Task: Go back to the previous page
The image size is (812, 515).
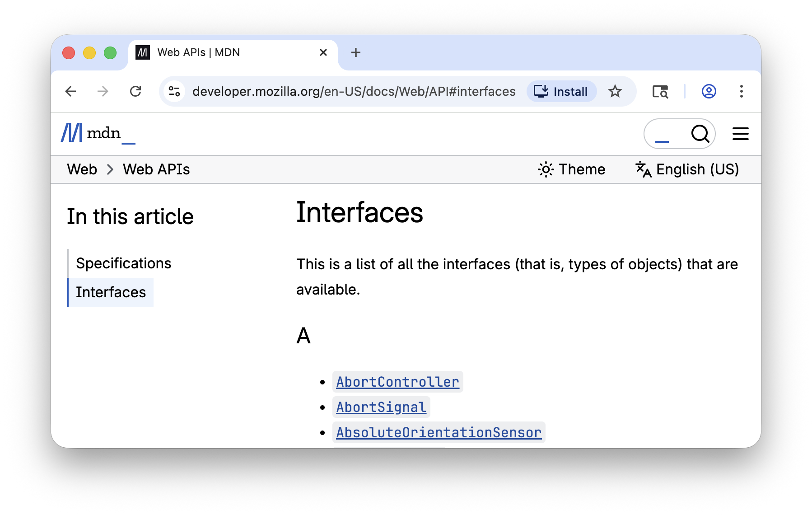Action: (71, 92)
